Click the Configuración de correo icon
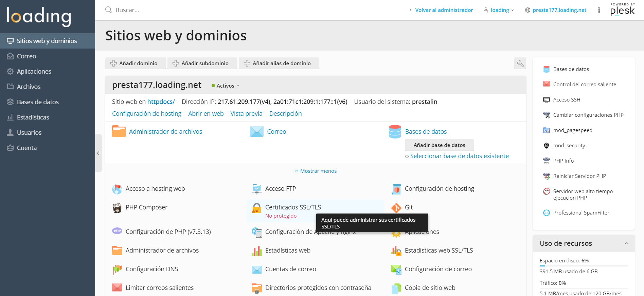Image resolution: width=644 pixels, height=296 pixels. pos(396,270)
